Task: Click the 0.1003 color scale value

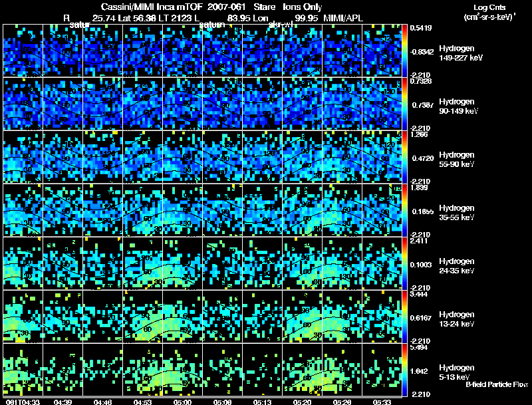Action: pos(422,265)
